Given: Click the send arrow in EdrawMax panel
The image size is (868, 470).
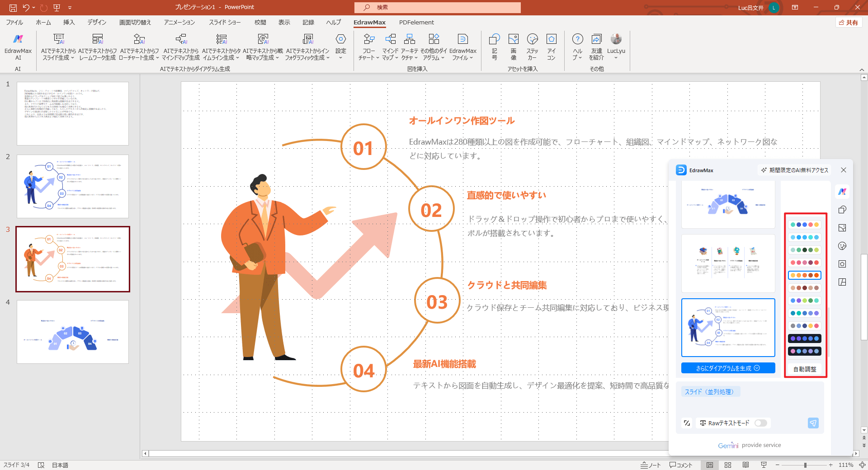Looking at the screenshot, I should point(813,423).
